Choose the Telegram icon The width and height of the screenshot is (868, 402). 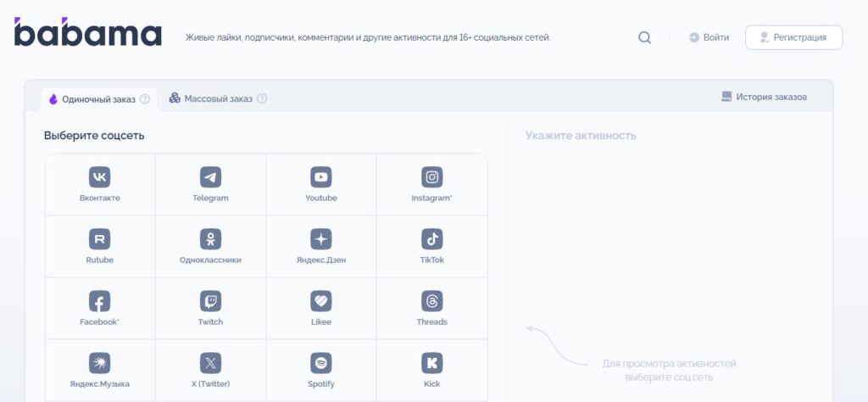coord(210,177)
